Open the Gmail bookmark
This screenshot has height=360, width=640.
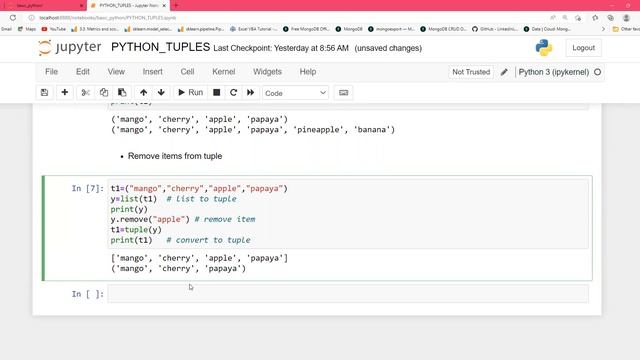coord(6,29)
